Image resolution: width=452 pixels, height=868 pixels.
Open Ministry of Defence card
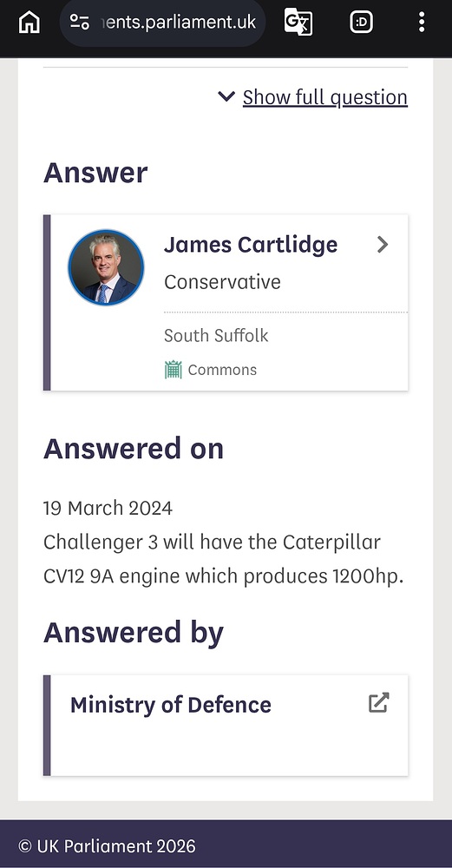[x=226, y=725]
